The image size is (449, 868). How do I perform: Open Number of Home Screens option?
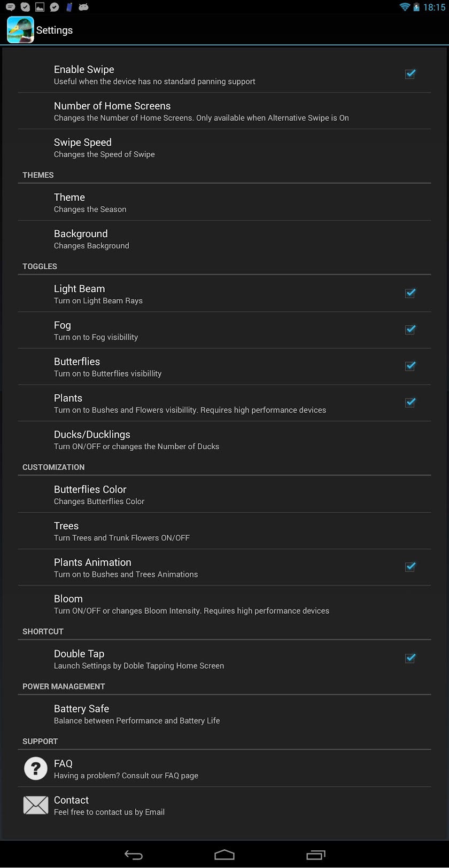224,111
